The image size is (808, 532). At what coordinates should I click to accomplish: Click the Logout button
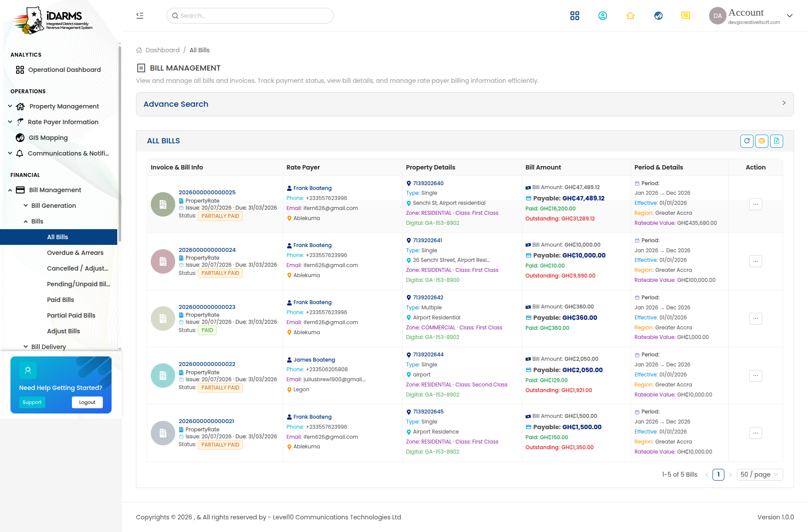87,402
